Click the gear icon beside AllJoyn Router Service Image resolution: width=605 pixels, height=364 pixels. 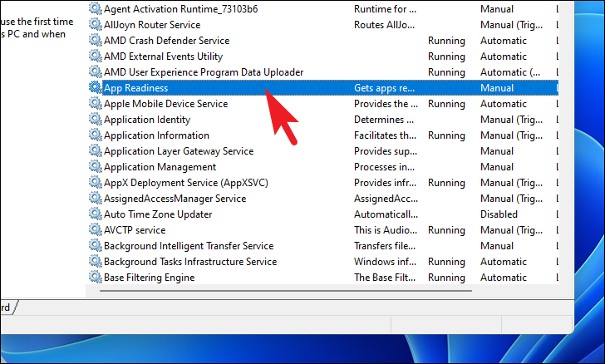[96, 24]
